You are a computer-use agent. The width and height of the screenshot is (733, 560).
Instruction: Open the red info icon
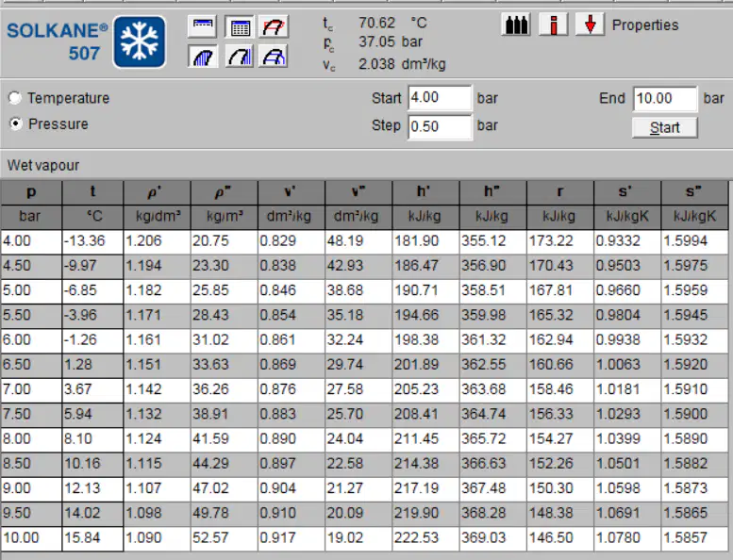pos(554,25)
